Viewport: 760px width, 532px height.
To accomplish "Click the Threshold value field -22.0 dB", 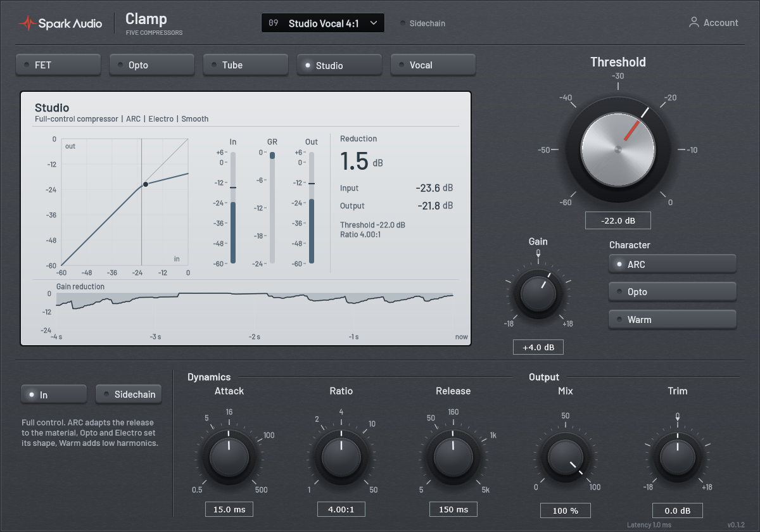I will click(618, 220).
